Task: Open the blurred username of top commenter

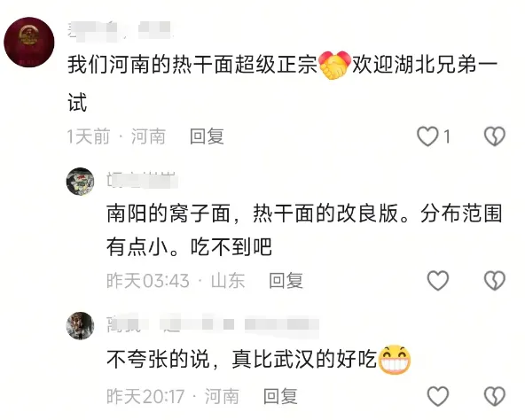Action: pyautogui.click(x=119, y=31)
